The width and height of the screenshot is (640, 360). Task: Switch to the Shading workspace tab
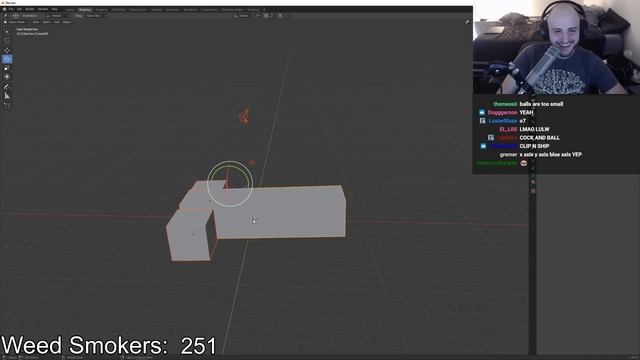(x=156, y=9)
